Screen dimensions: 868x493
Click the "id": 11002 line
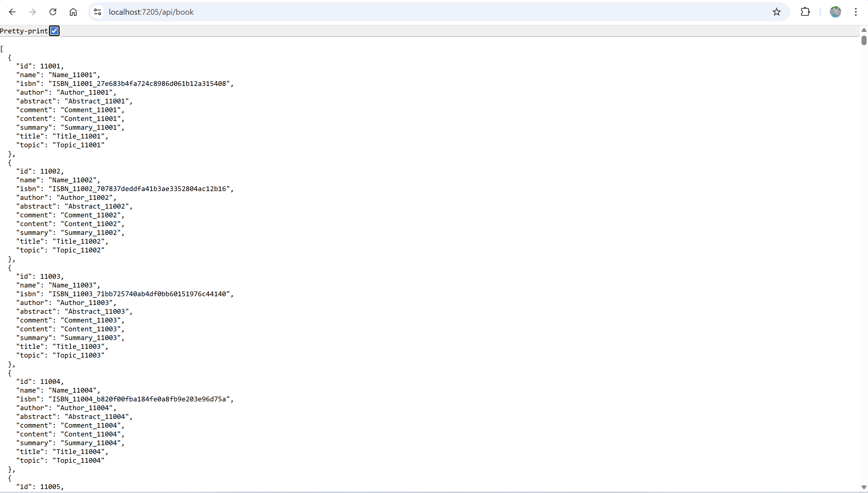[40, 171]
